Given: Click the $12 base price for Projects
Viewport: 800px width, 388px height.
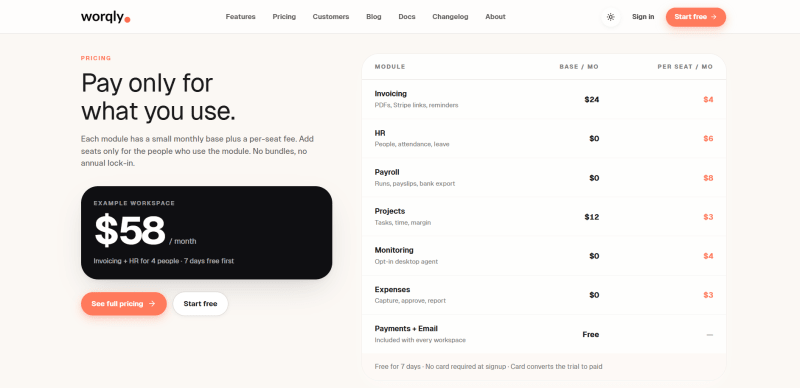Looking at the screenshot, I should click(592, 217).
